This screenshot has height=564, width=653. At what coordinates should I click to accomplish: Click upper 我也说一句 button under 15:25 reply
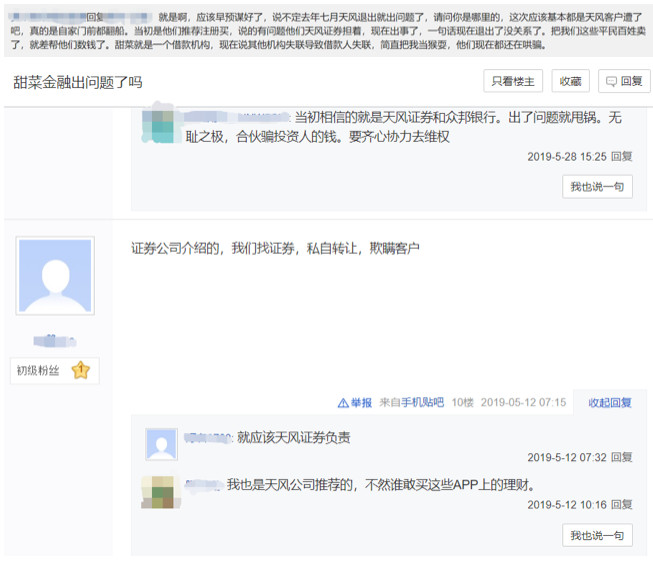click(x=597, y=187)
